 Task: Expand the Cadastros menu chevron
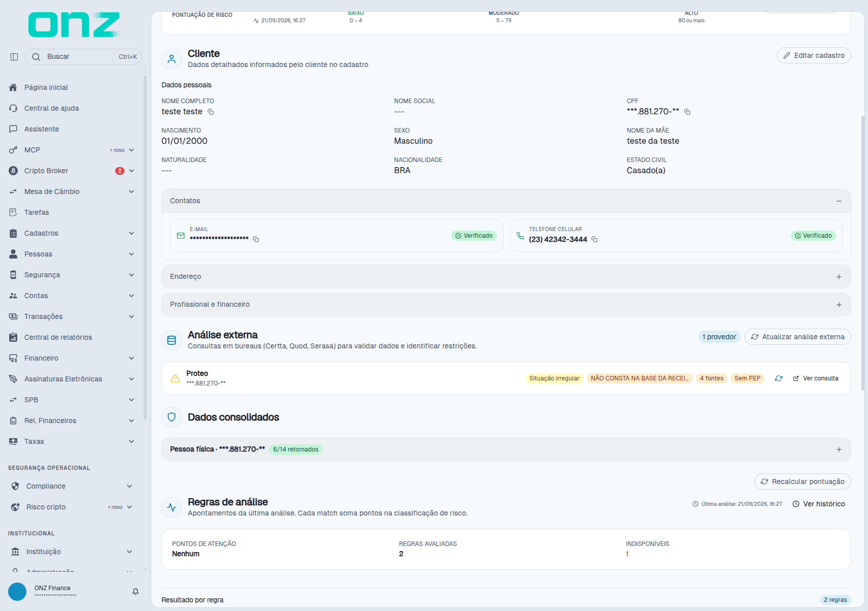[x=131, y=233]
